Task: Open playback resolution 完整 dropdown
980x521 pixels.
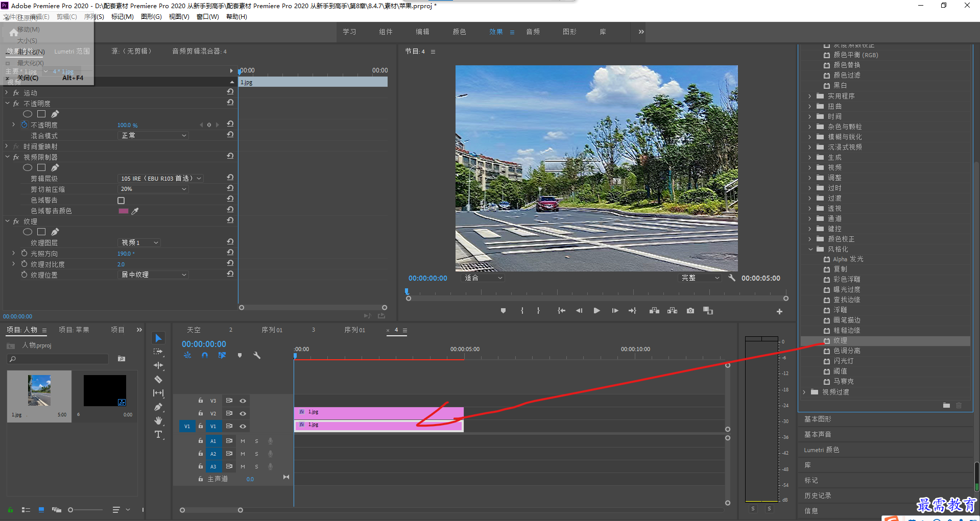Action: 701,278
